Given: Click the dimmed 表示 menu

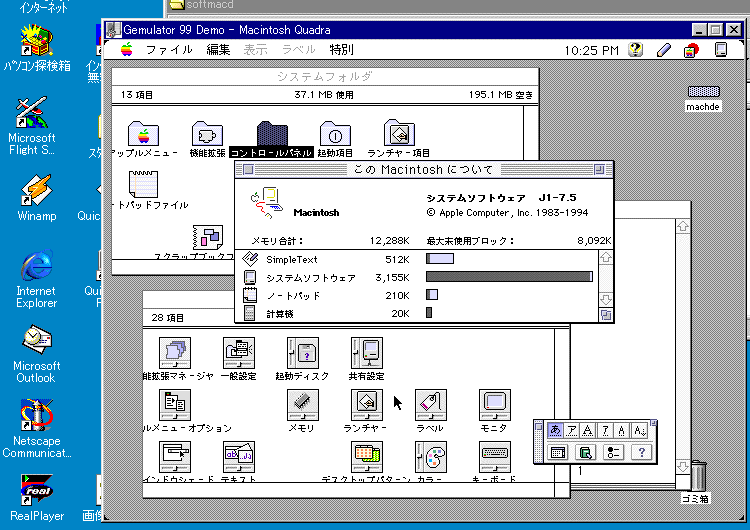Looking at the screenshot, I should (x=255, y=49).
